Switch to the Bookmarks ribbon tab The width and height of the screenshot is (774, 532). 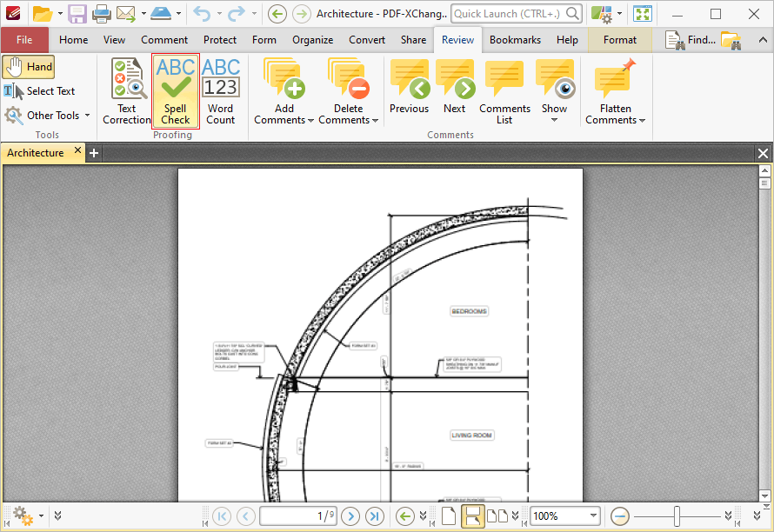(x=515, y=40)
